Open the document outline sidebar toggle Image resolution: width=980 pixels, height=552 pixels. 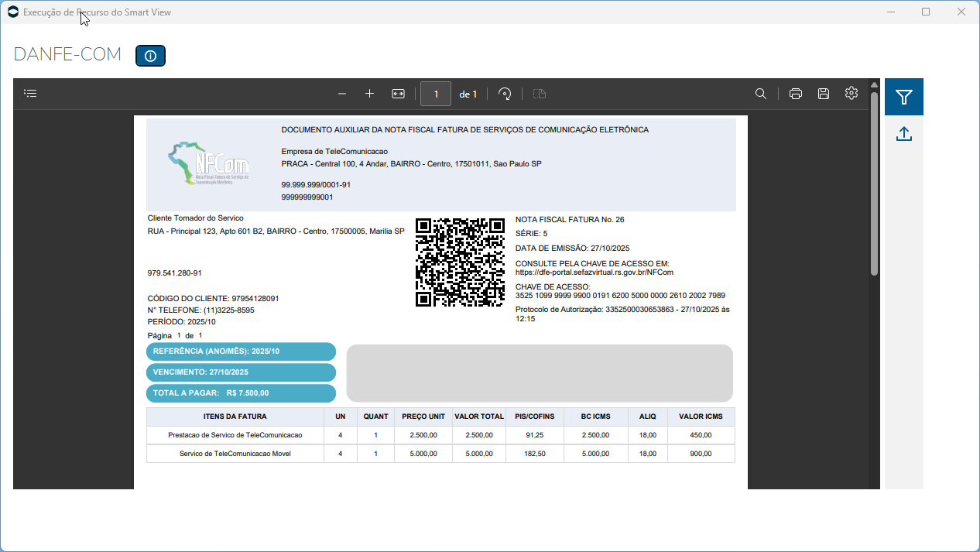pos(30,94)
